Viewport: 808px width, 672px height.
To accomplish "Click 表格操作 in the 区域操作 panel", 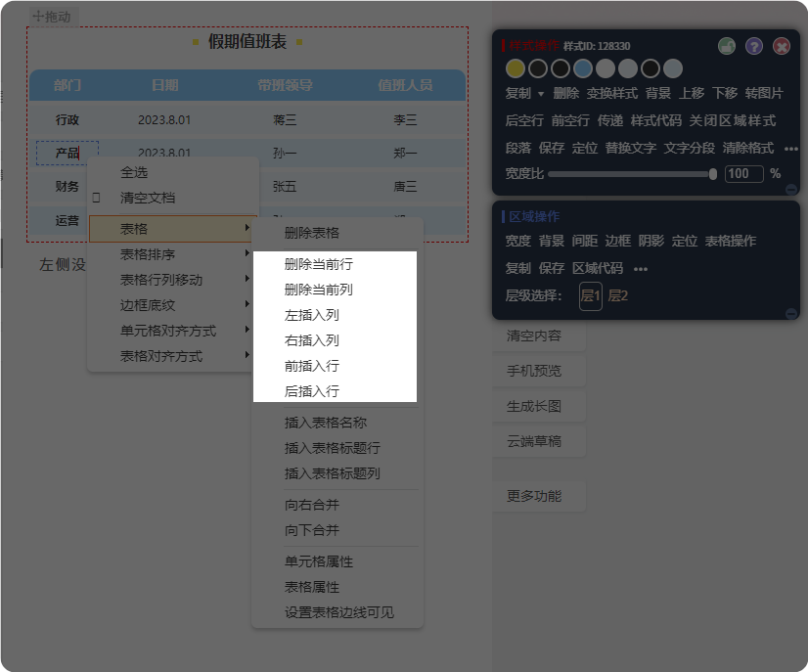I will [730, 241].
